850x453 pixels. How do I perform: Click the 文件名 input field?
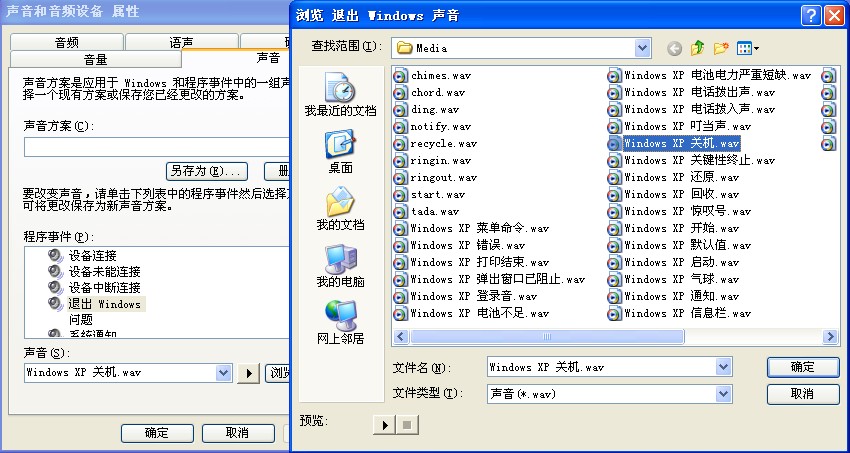tap(601, 367)
